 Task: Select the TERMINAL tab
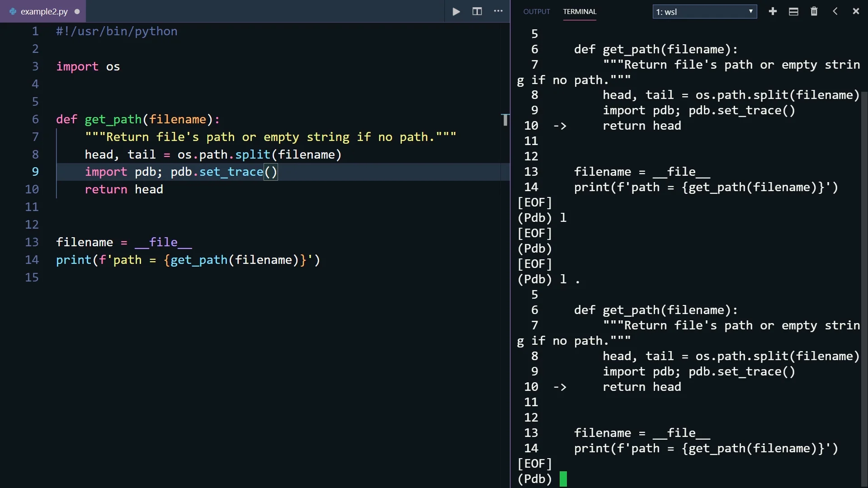click(580, 12)
